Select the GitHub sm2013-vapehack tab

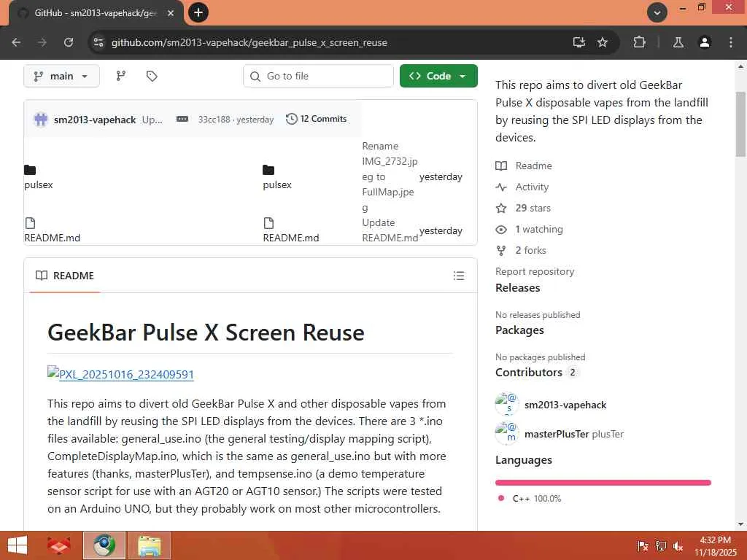pyautogui.click(x=96, y=13)
